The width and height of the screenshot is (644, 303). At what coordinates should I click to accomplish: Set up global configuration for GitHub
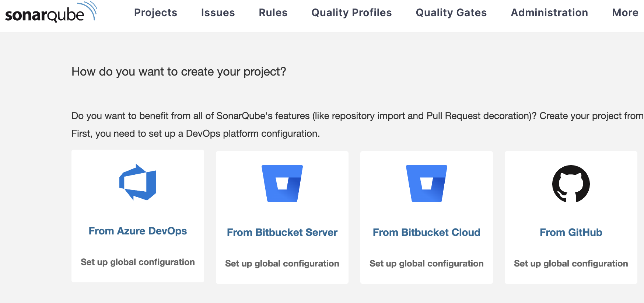571,264
